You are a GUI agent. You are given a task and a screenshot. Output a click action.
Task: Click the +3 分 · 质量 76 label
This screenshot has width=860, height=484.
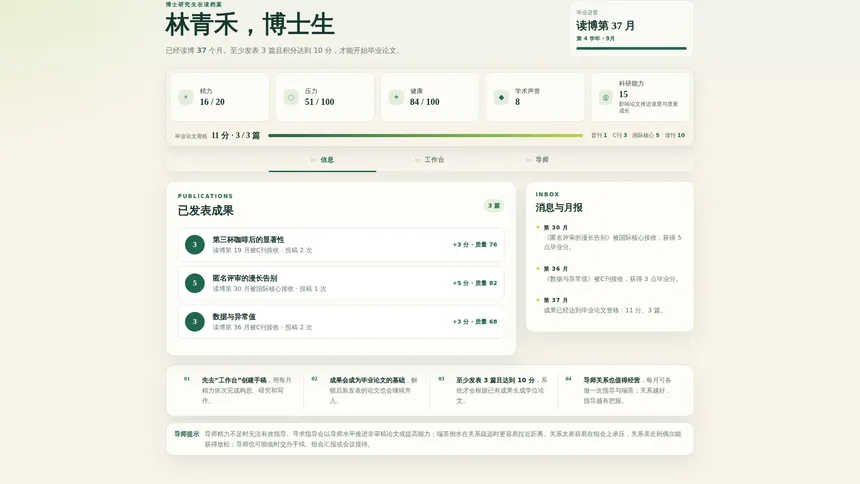pyautogui.click(x=475, y=245)
